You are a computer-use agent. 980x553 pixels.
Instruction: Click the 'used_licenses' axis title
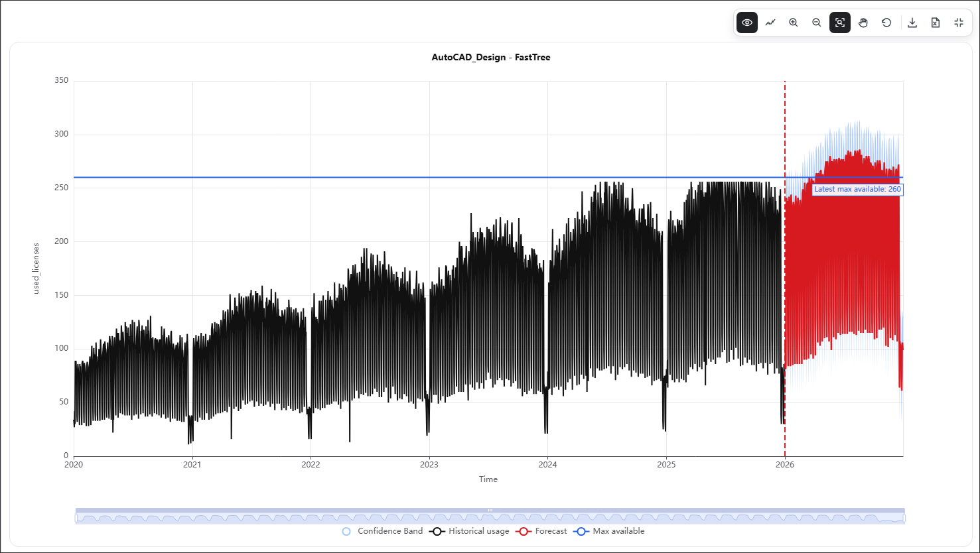click(36, 269)
